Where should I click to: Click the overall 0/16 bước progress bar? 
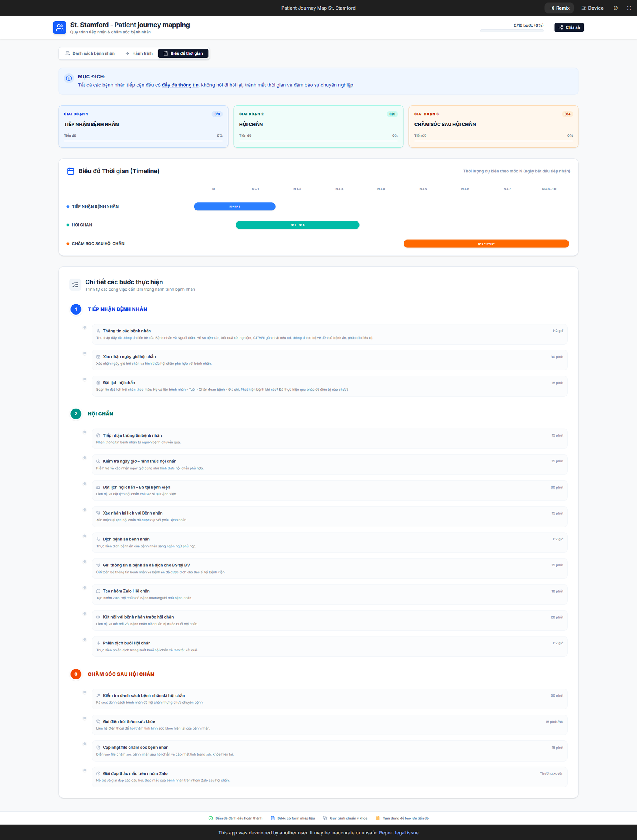(x=512, y=31)
